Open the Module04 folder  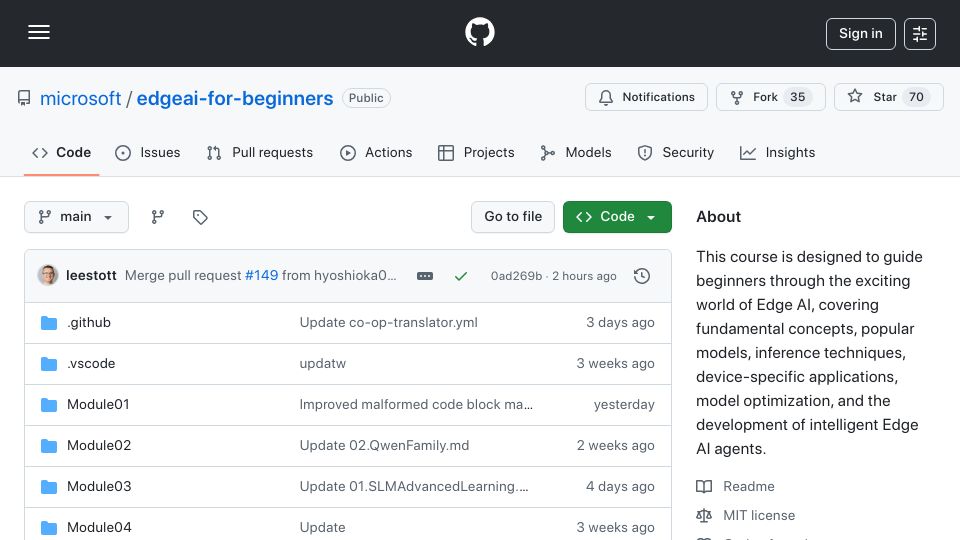[x=99, y=527]
